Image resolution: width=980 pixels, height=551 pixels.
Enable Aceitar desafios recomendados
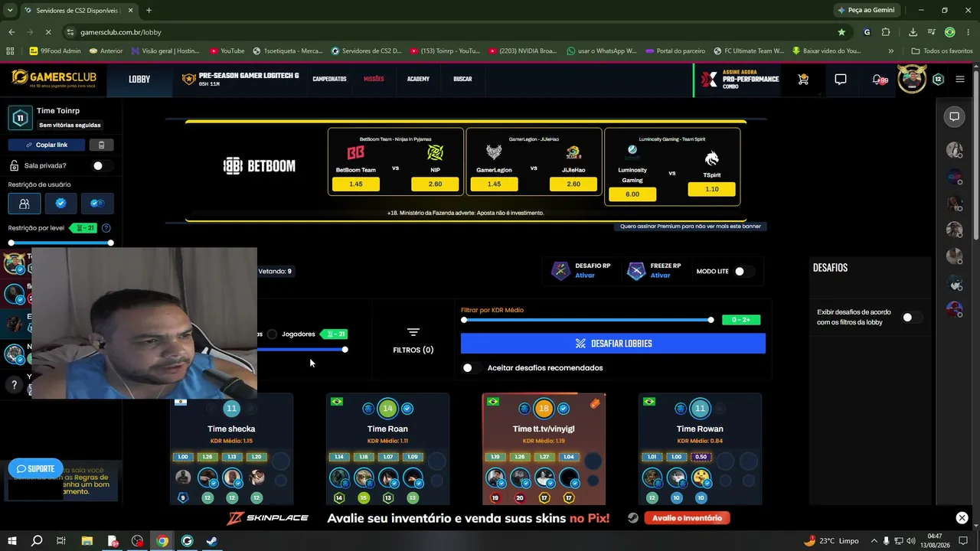click(472, 368)
